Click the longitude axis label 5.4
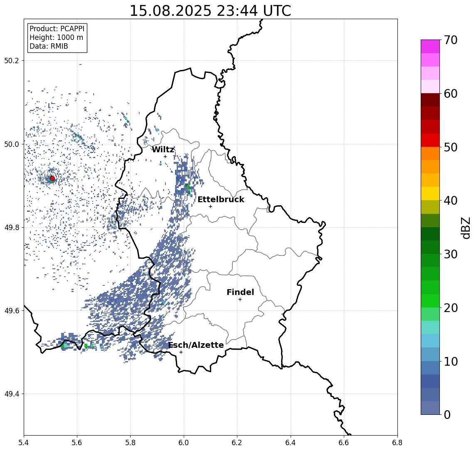 [x=24, y=443]
